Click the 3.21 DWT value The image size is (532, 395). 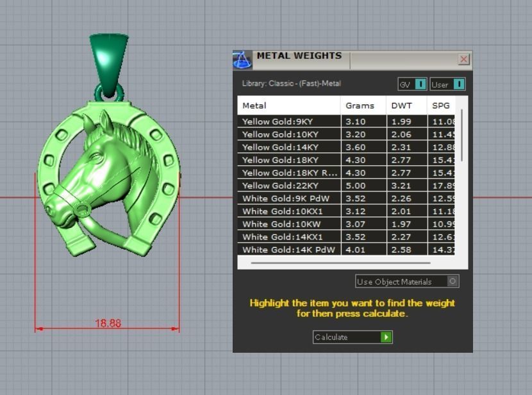click(x=401, y=186)
